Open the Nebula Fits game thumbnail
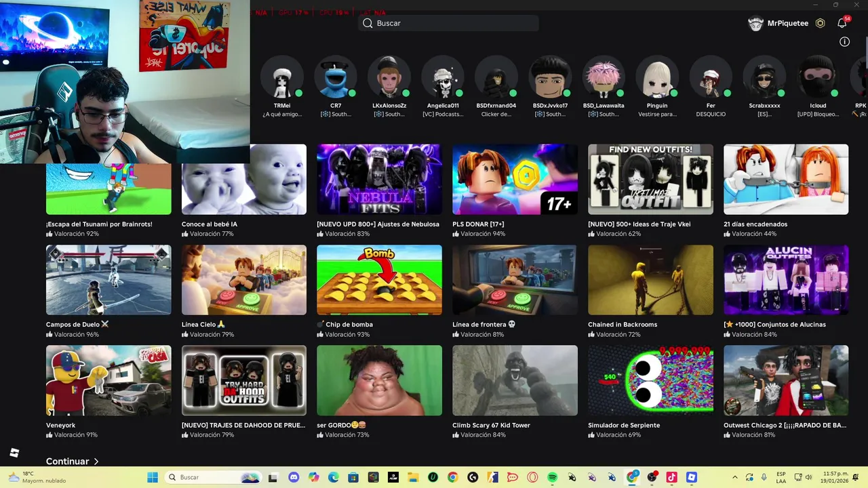Screen dimensions: 868x488 [379, 179]
